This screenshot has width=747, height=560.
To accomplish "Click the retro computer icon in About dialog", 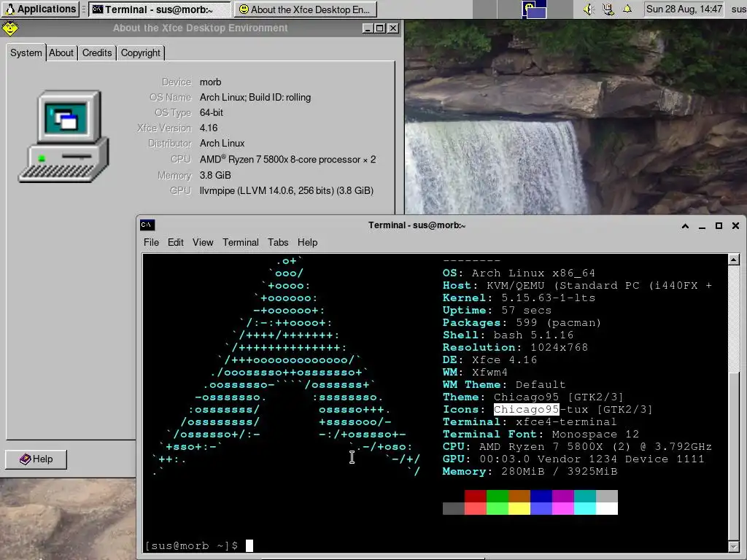I will [64, 136].
